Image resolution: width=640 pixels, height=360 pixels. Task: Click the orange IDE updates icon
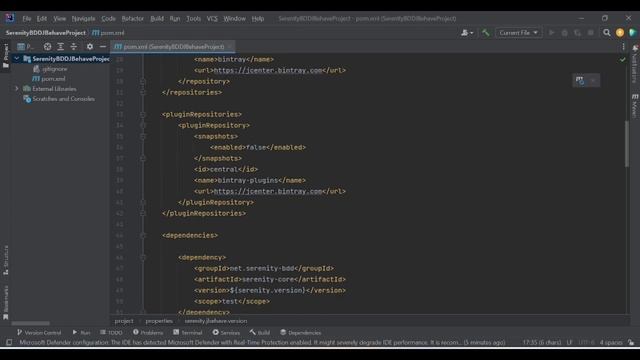click(620, 33)
